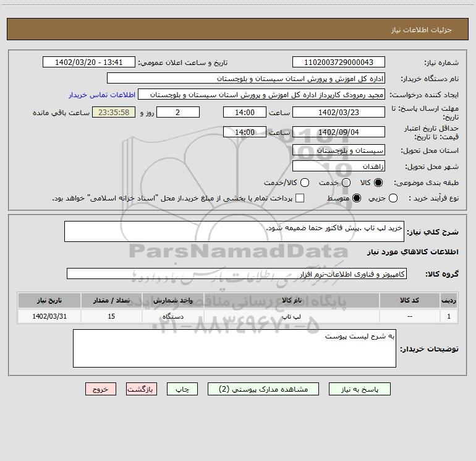476x461 pixels.
Task: Click the price validity hour field 14:00
Action: point(245,132)
